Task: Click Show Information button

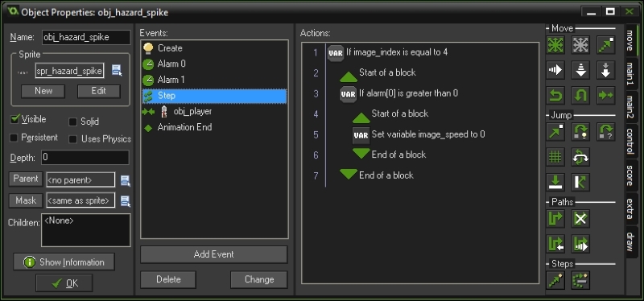Action: pyautogui.click(x=64, y=262)
